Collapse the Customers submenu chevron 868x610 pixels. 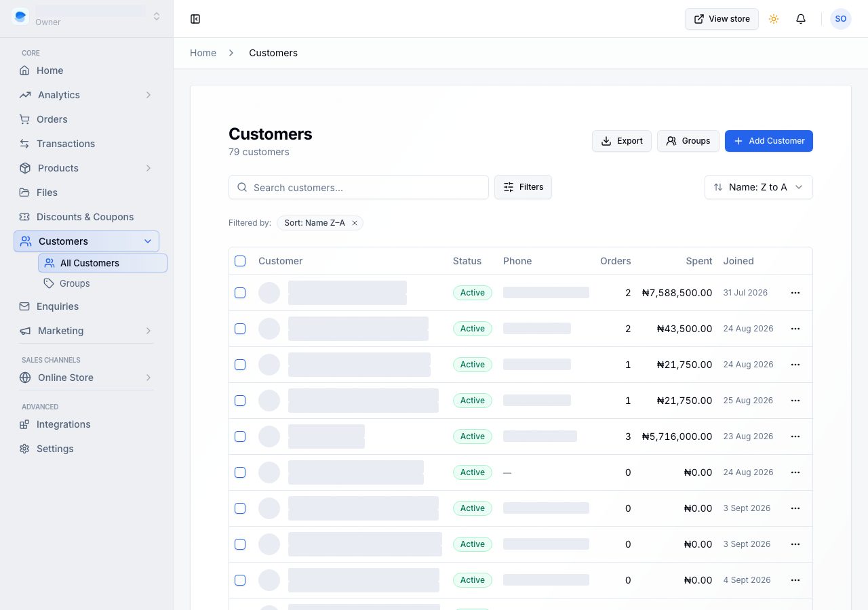[148, 241]
